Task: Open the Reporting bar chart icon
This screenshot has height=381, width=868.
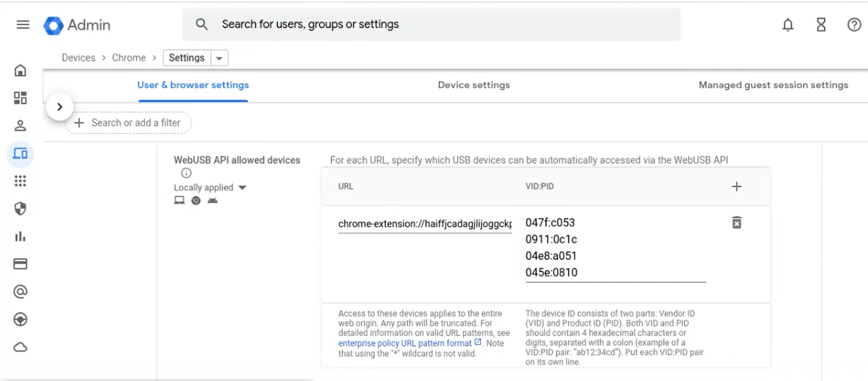Action: (x=20, y=236)
